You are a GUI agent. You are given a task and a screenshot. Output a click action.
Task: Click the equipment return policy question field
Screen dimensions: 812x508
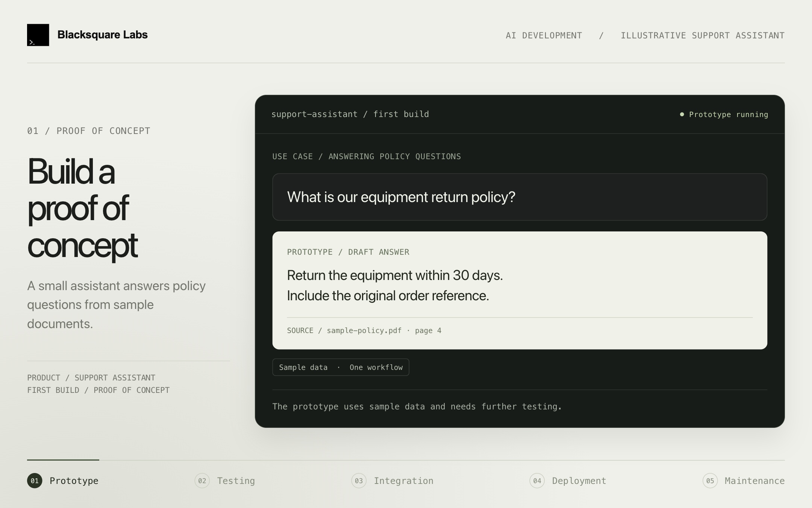(520, 197)
